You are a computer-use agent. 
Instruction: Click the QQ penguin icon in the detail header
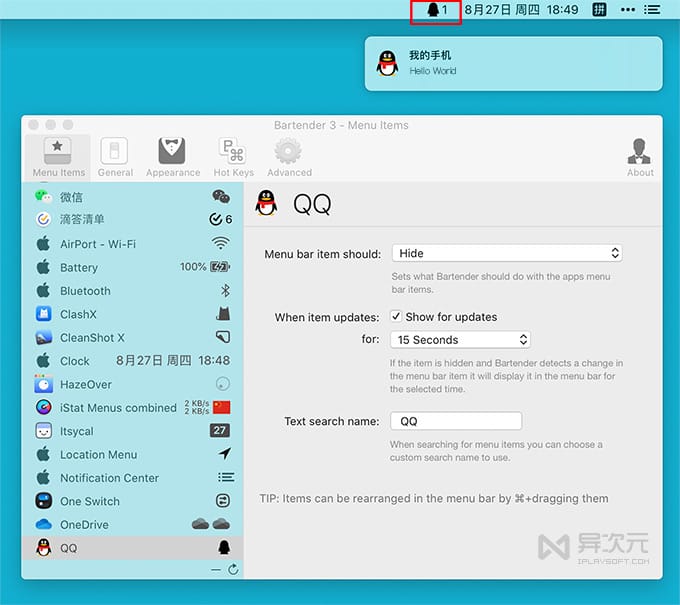point(266,203)
